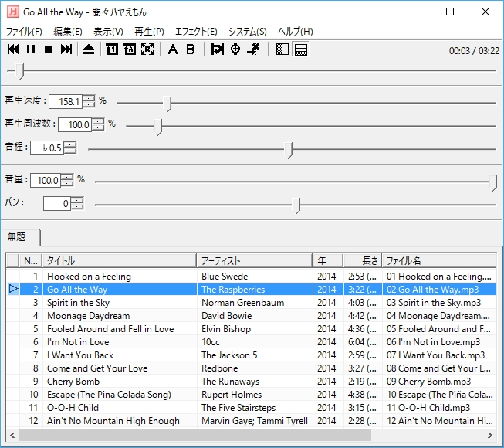Open the エフェクト(E) menu
Screen dimensions: 504x448
click(x=196, y=32)
